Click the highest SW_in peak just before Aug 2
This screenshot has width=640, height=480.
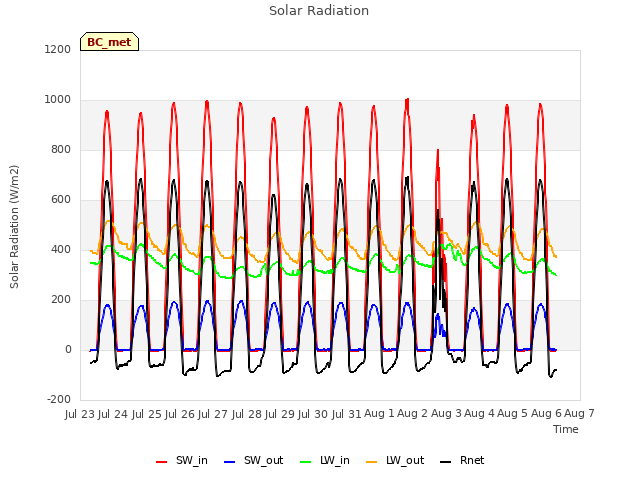[x=407, y=100]
